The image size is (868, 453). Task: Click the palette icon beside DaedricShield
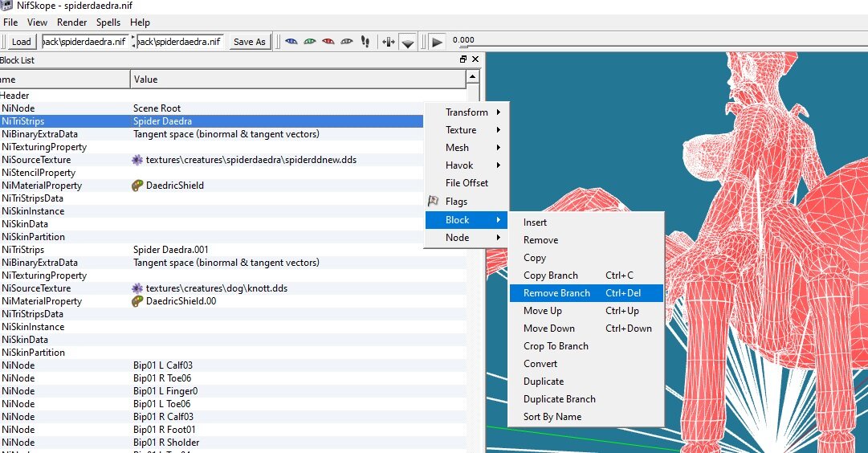click(x=137, y=186)
